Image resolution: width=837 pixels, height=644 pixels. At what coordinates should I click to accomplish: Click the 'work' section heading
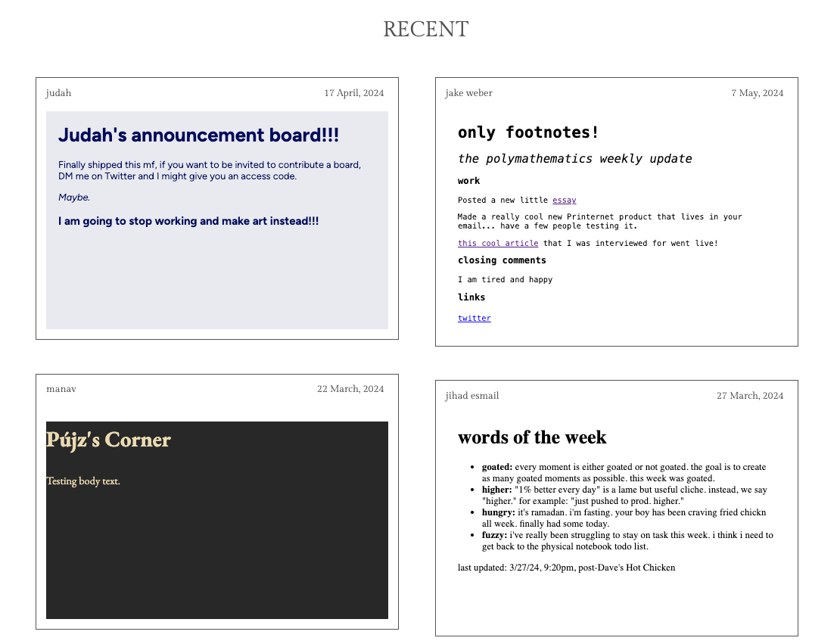pyautogui.click(x=468, y=181)
